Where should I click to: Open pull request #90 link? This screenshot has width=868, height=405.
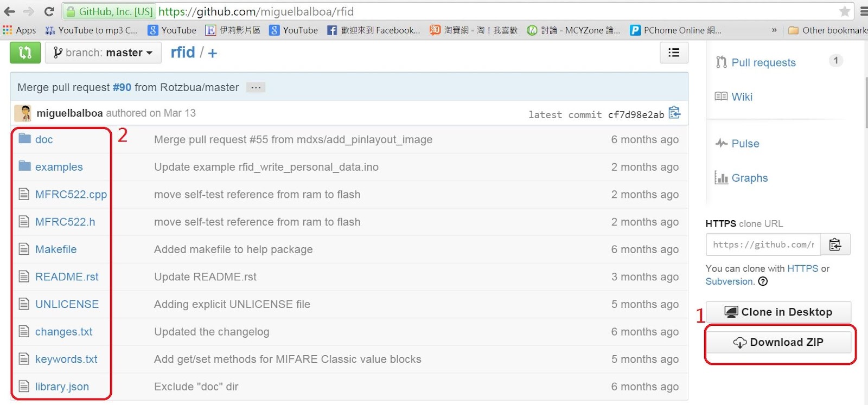[122, 87]
